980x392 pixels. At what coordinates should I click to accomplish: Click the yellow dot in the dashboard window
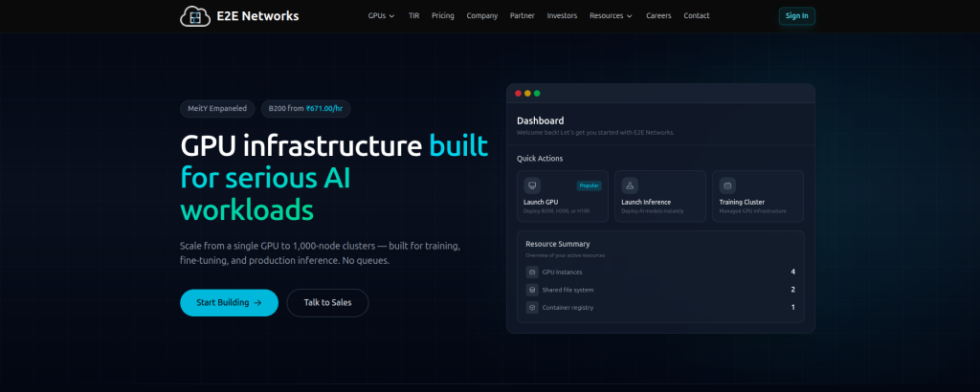[527, 94]
